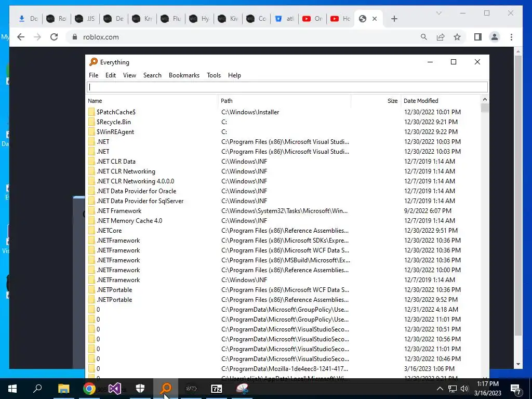Open 7-Zip from the taskbar

coord(217,389)
